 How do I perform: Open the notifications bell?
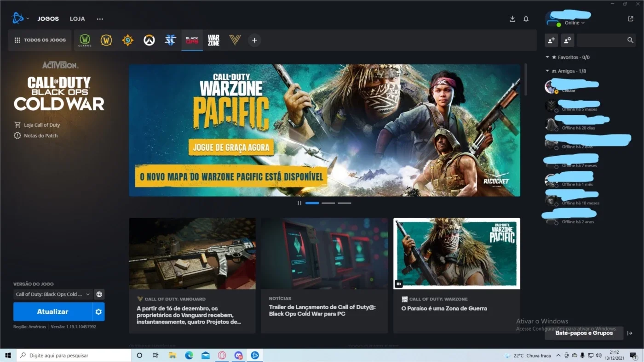[526, 19]
